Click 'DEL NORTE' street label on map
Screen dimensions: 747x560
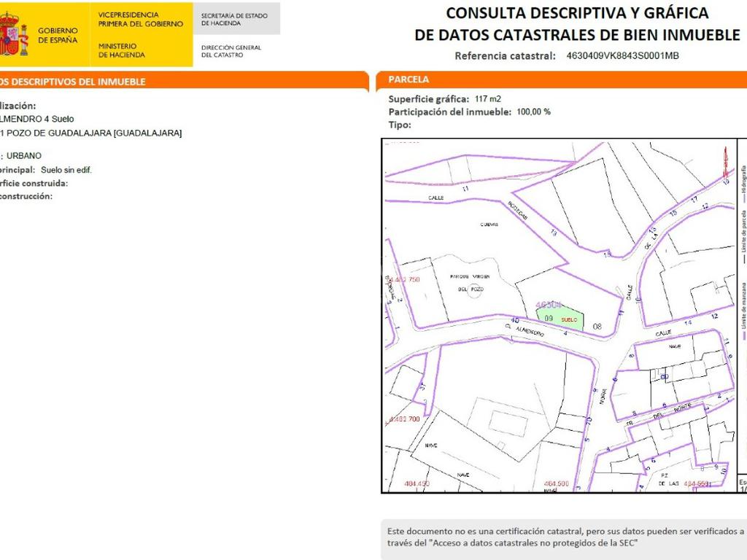click(672, 411)
